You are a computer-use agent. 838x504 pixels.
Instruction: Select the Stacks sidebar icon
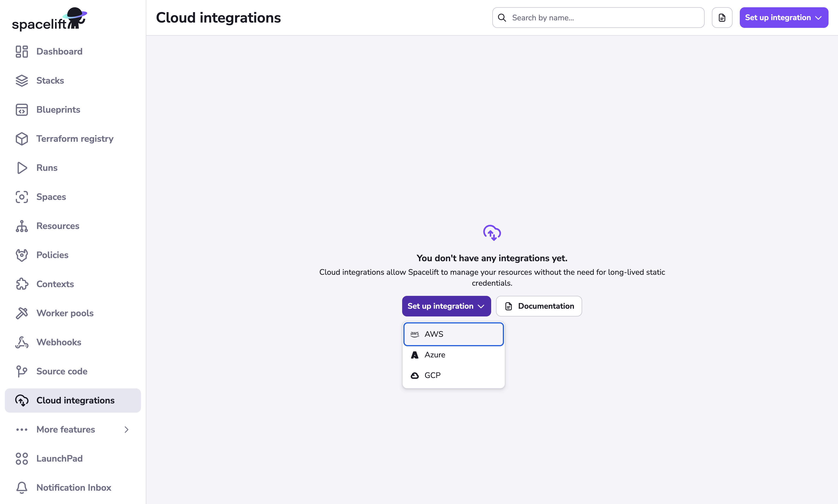click(21, 80)
